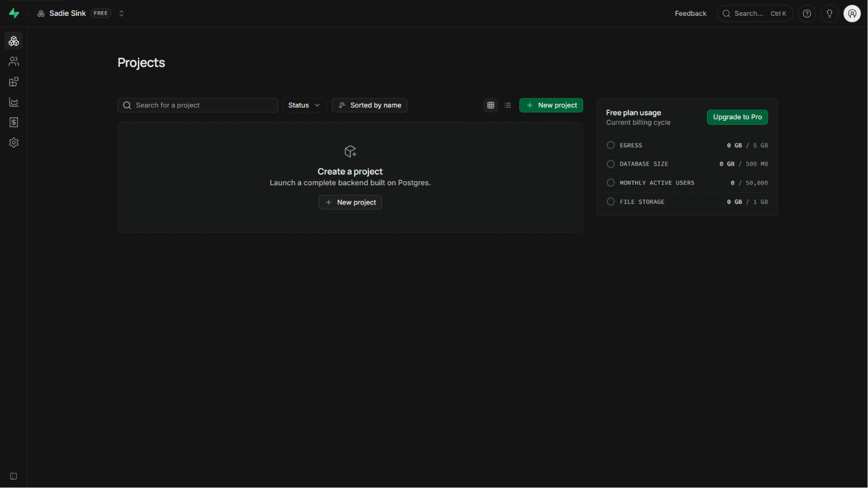Open the Sorted by name dropdown
Viewport: 868px width, 488px height.
370,105
